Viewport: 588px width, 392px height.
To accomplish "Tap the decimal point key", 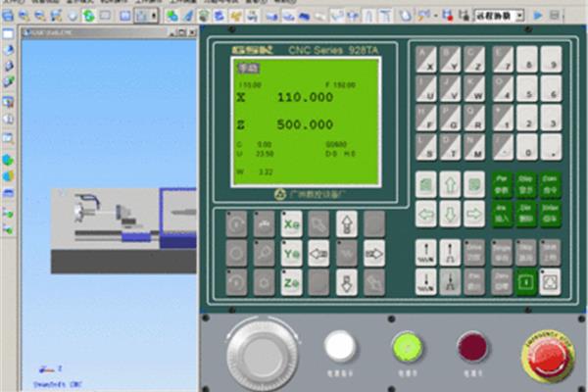I will 551,147.
